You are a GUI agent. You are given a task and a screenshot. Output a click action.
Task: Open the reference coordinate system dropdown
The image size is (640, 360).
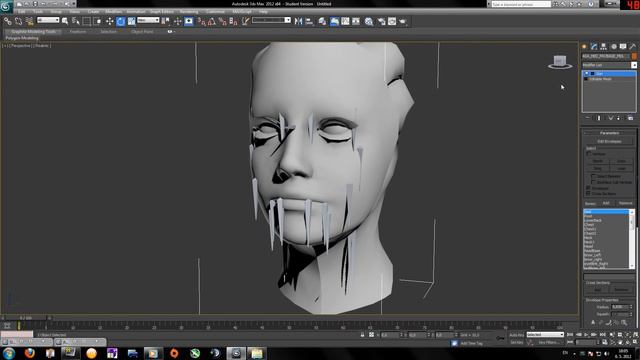coord(148,20)
